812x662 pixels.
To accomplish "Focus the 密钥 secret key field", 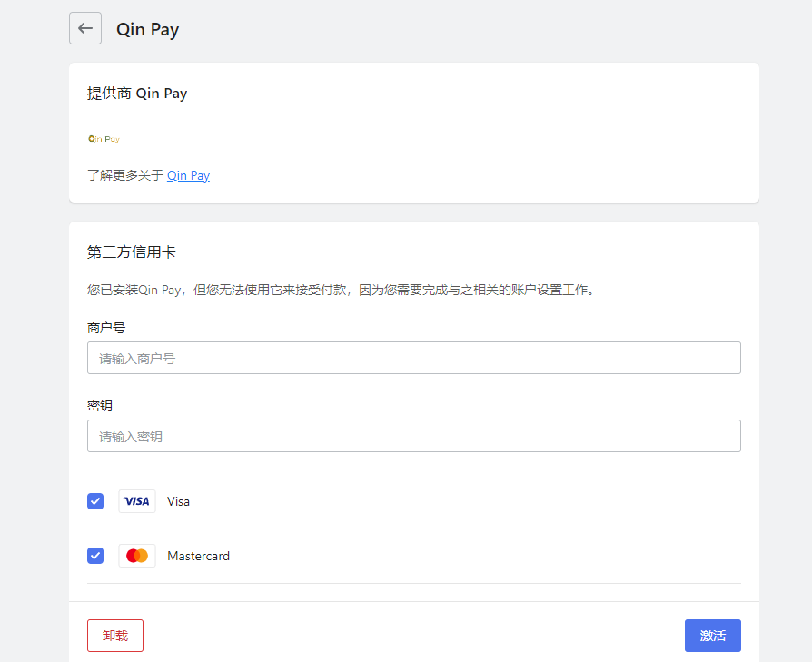I will point(414,436).
